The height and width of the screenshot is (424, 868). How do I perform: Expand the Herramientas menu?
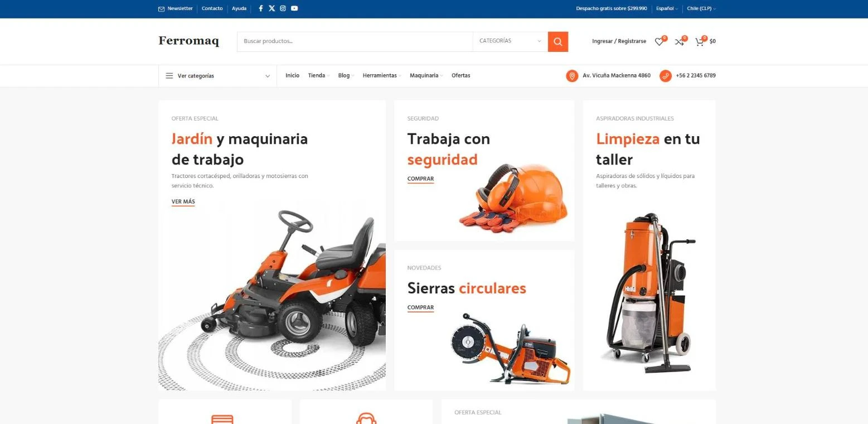pos(382,76)
